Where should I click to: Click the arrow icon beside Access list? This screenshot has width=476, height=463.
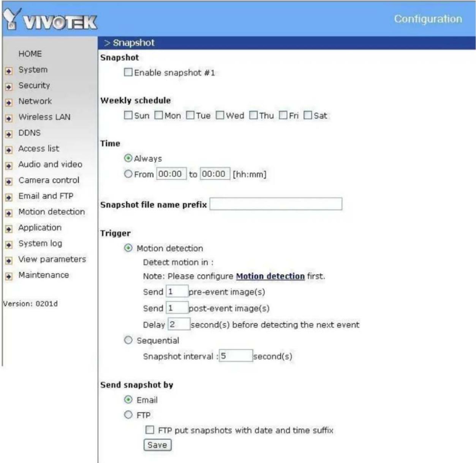point(9,150)
